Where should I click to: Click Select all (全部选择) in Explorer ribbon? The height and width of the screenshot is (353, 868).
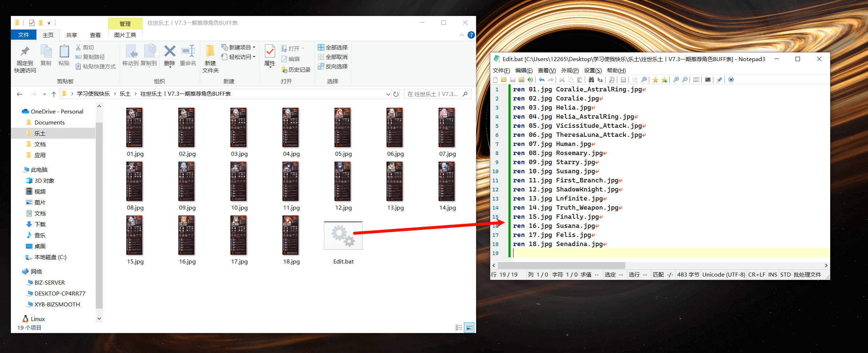point(333,47)
